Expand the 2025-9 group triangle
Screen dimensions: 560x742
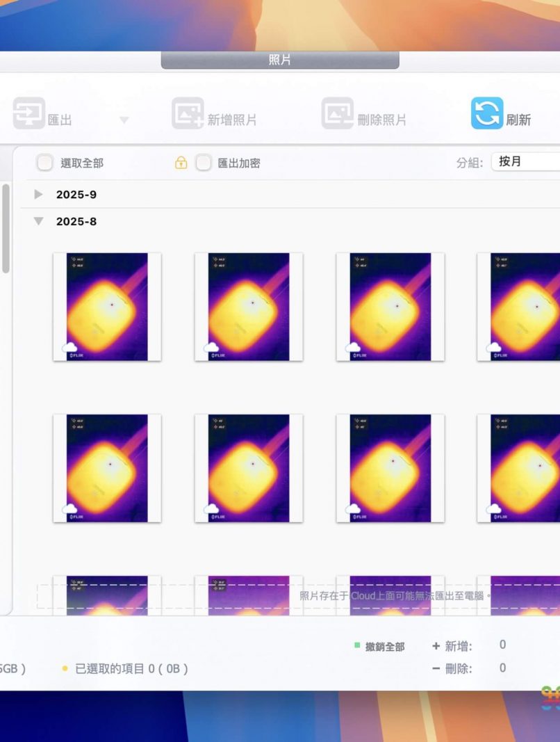[x=39, y=195]
